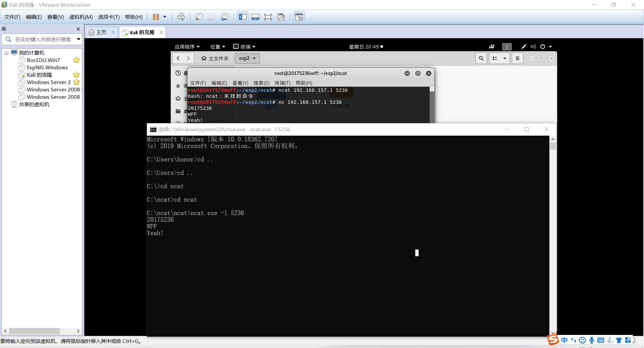Open 最近 (clock icon) in file manager sidebar
Screen dimensions: 644x348
178,73
